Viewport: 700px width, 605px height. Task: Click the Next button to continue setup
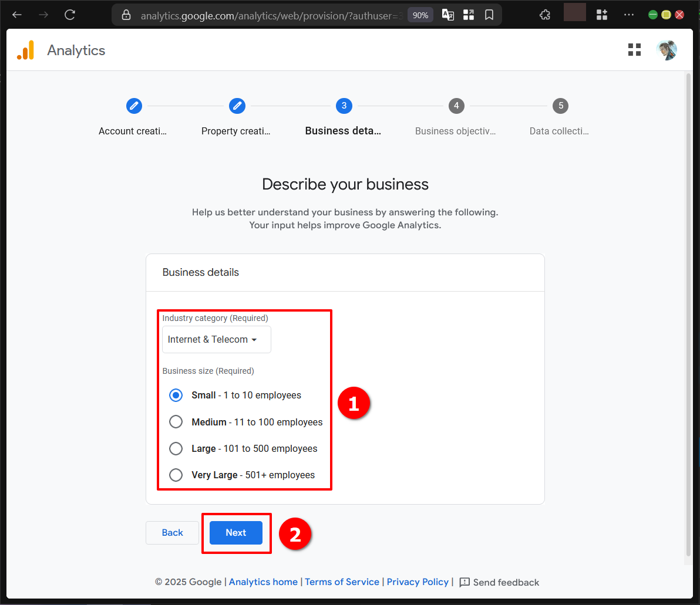point(236,532)
